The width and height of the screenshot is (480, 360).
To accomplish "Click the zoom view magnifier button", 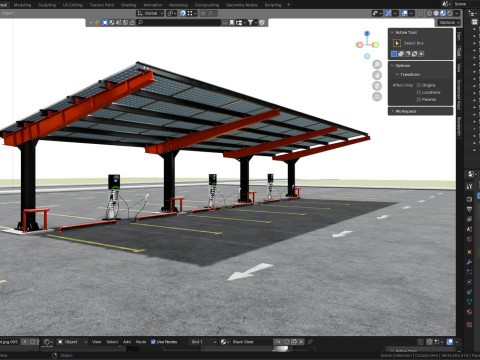I will click(x=377, y=65).
